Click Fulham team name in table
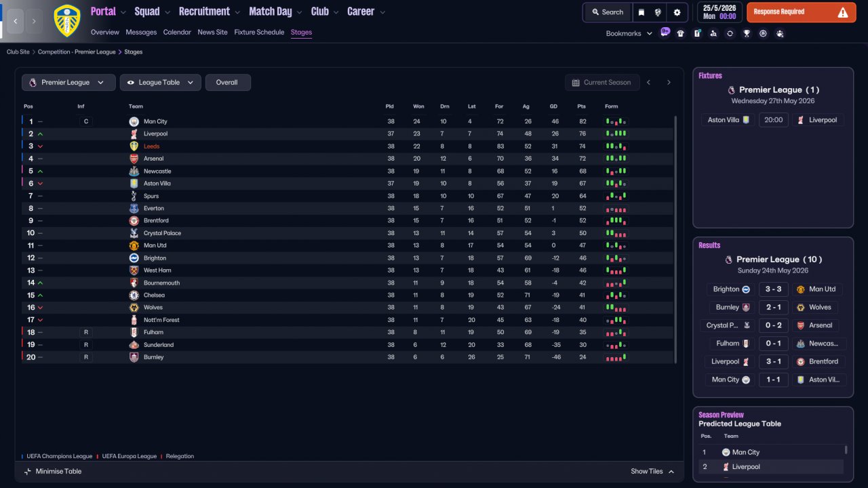 coord(153,333)
